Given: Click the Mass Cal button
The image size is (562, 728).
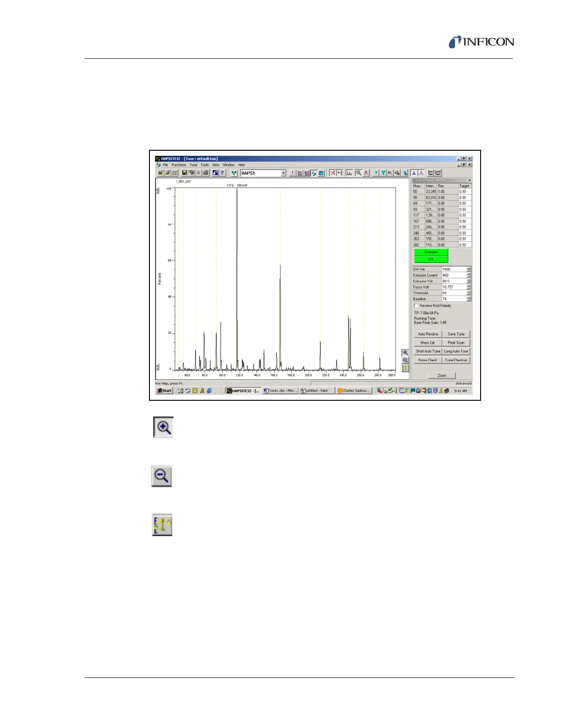Looking at the screenshot, I should coord(428,342).
